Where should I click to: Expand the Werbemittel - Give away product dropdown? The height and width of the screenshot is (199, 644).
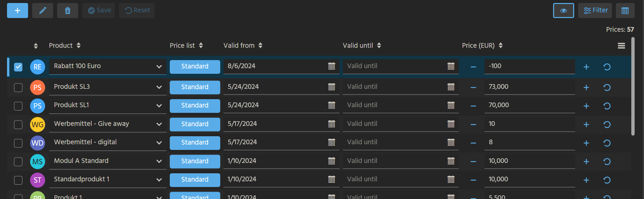click(159, 124)
